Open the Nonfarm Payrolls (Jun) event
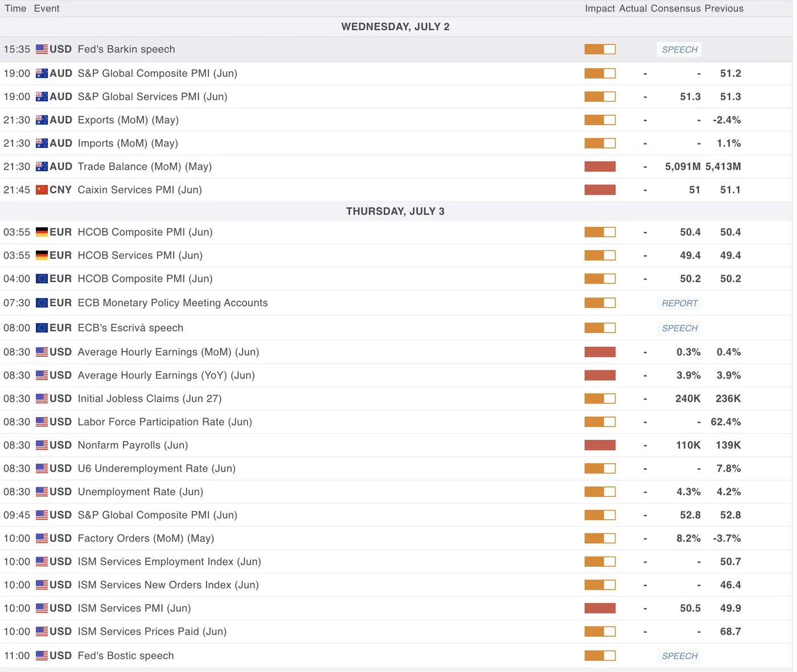 (133, 446)
